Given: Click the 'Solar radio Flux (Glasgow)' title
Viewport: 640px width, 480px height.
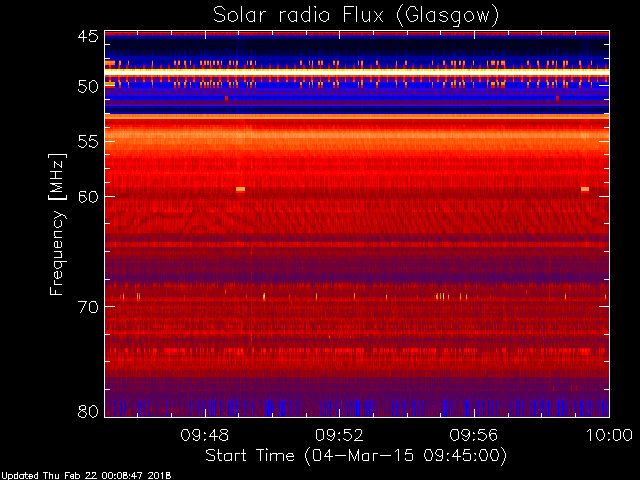Looking at the screenshot, I should (x=356, y=16).
